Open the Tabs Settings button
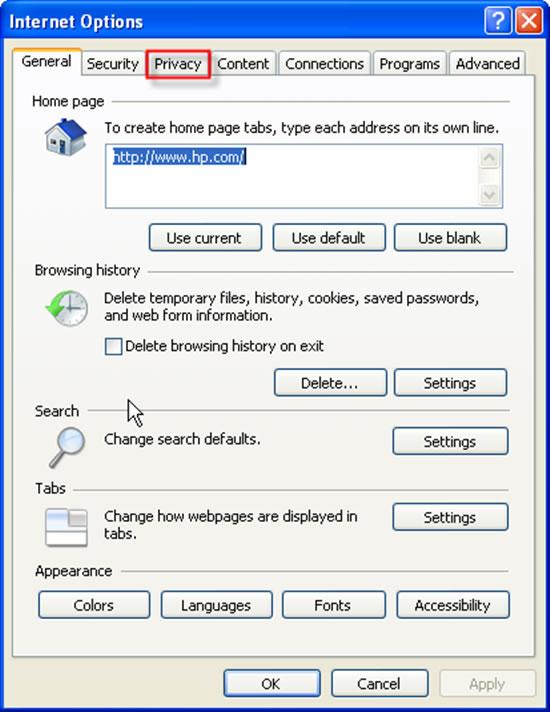Image resolution: width=550 pixels, height=712 pixels. 450,517
